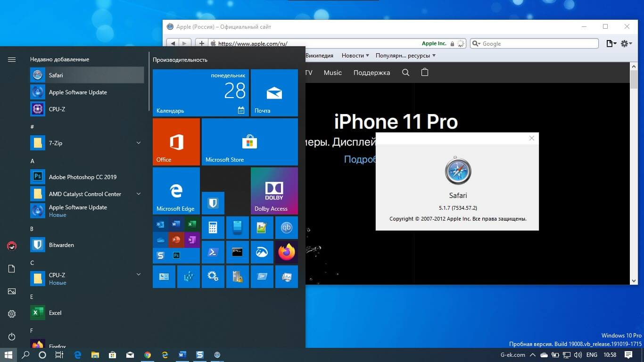Open the Популярн… ресурсы bookmarks dropdown

click(405, 56)
